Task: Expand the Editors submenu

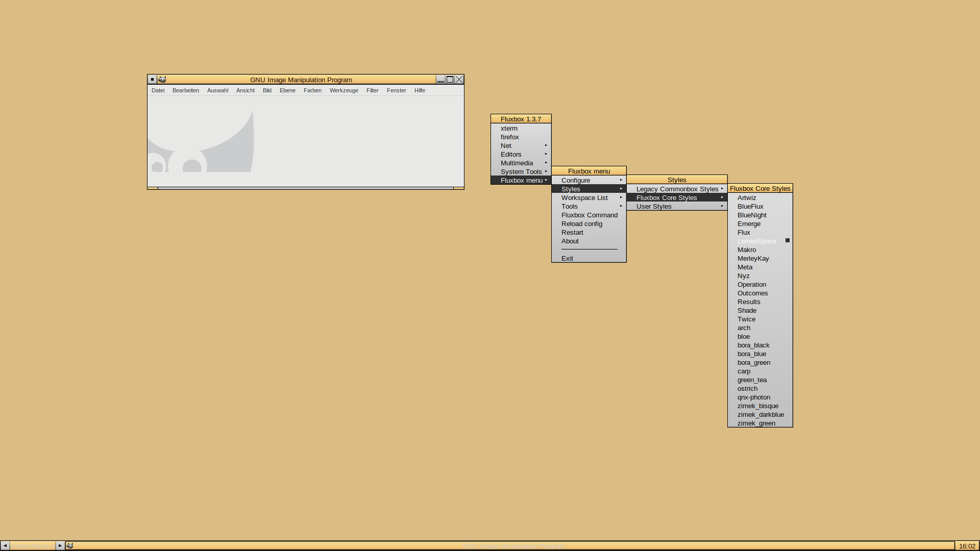Action: tap(521, 154)
